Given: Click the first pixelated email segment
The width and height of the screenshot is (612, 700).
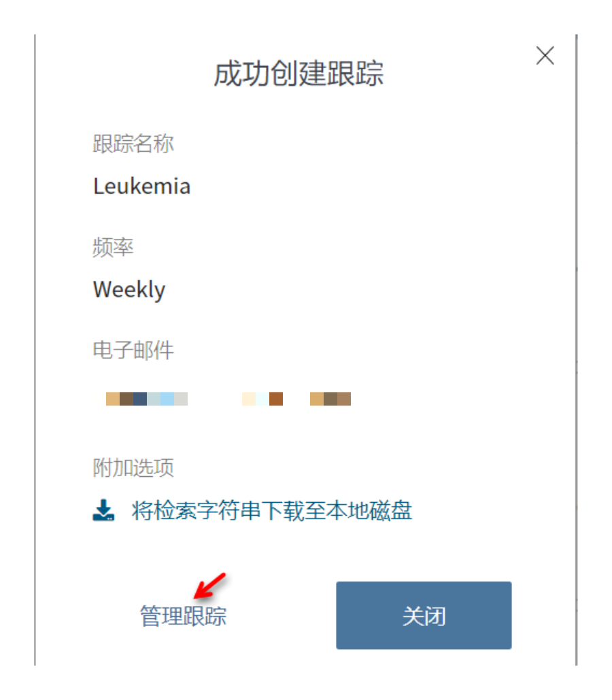Looking at the screenshot, I should pos(147,399).
